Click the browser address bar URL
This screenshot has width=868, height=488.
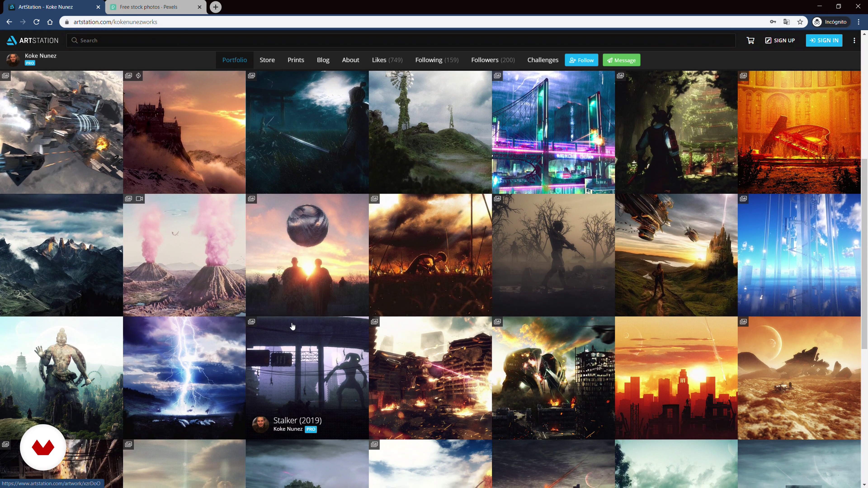(115, 22)
